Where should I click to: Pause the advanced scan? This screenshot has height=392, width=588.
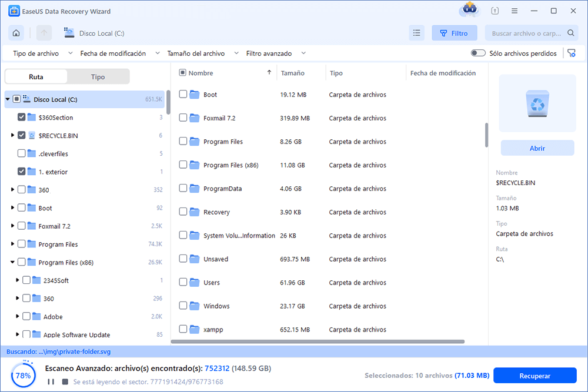tap(51, 381)
